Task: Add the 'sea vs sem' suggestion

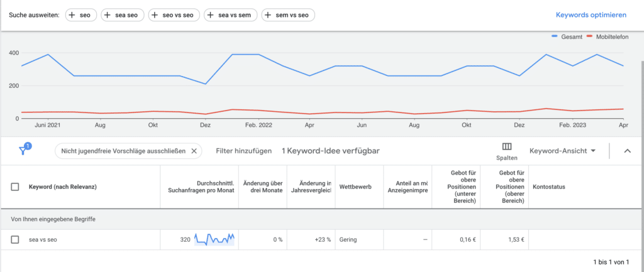Action: point(230,15)
